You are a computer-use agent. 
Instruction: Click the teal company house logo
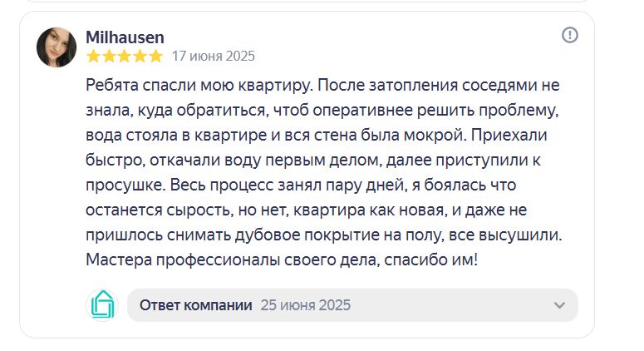coord(102,304)
